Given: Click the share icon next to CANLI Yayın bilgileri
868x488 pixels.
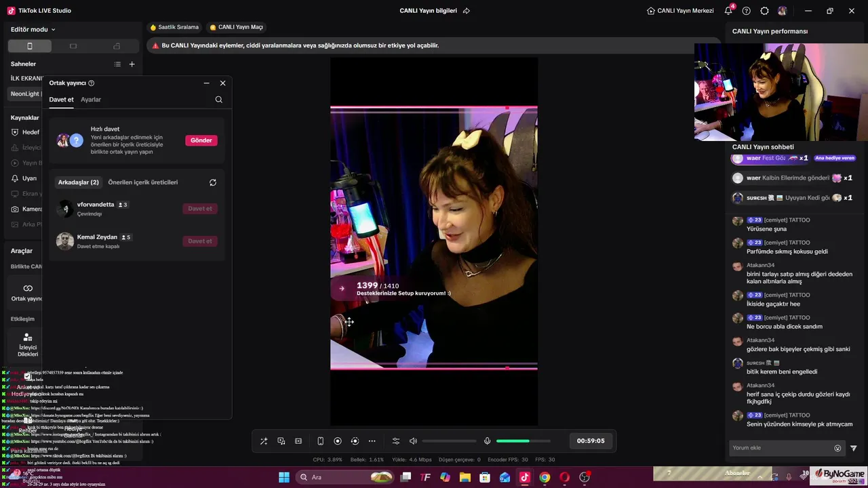Looking at the screenshot, I should point(466,11).
